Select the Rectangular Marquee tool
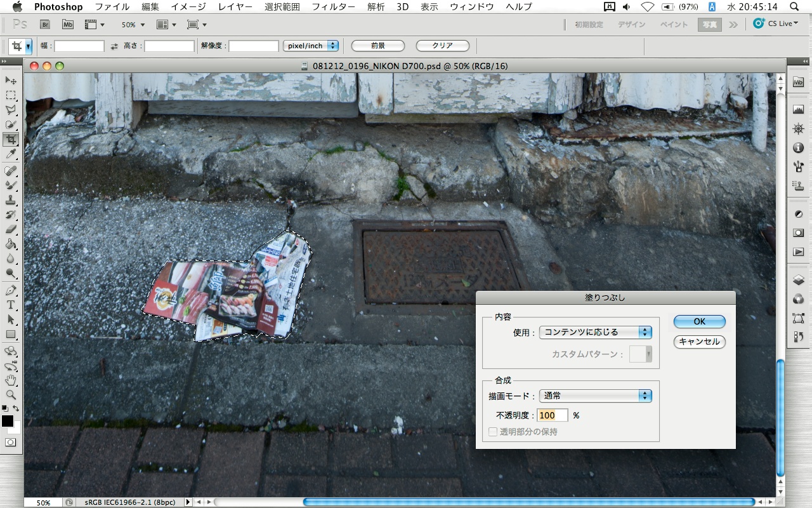The height and width of the screenshot is (508, 812). click(11, 95)
